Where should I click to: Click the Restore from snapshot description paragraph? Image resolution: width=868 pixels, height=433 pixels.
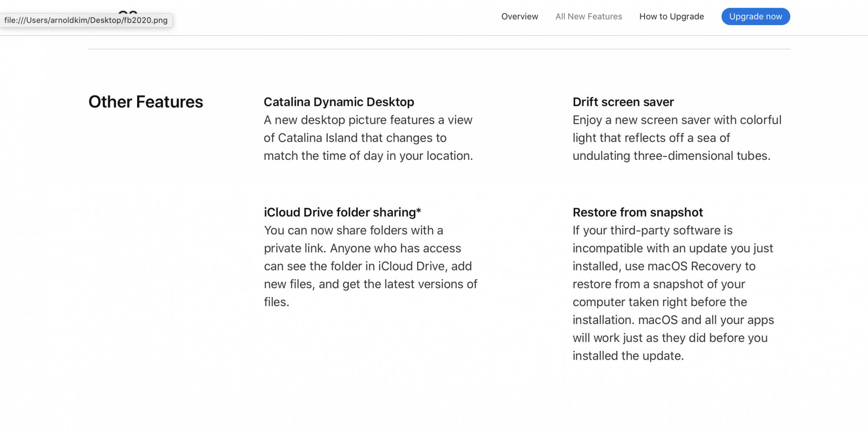(x=673, y=293)
